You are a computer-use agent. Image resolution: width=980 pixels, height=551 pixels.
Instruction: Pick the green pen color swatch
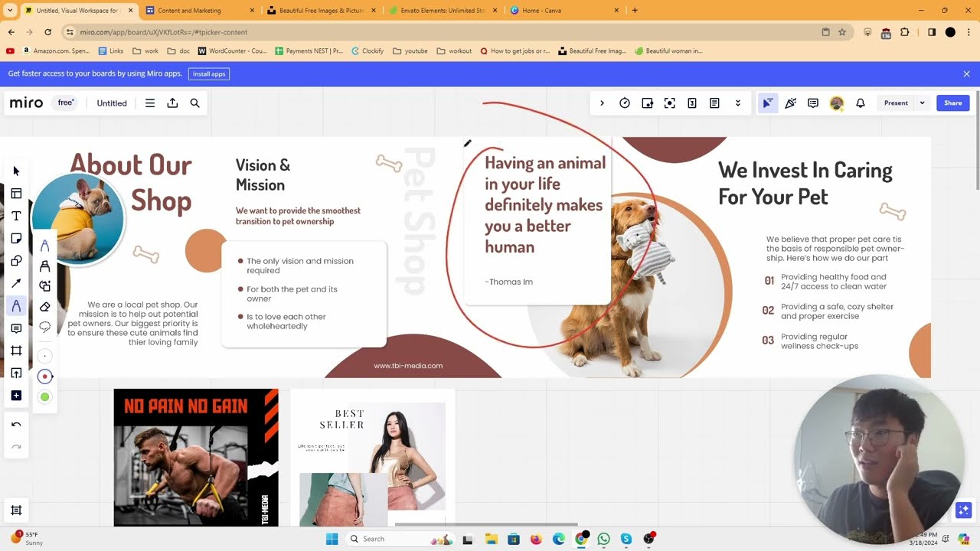tap(44, 396)
